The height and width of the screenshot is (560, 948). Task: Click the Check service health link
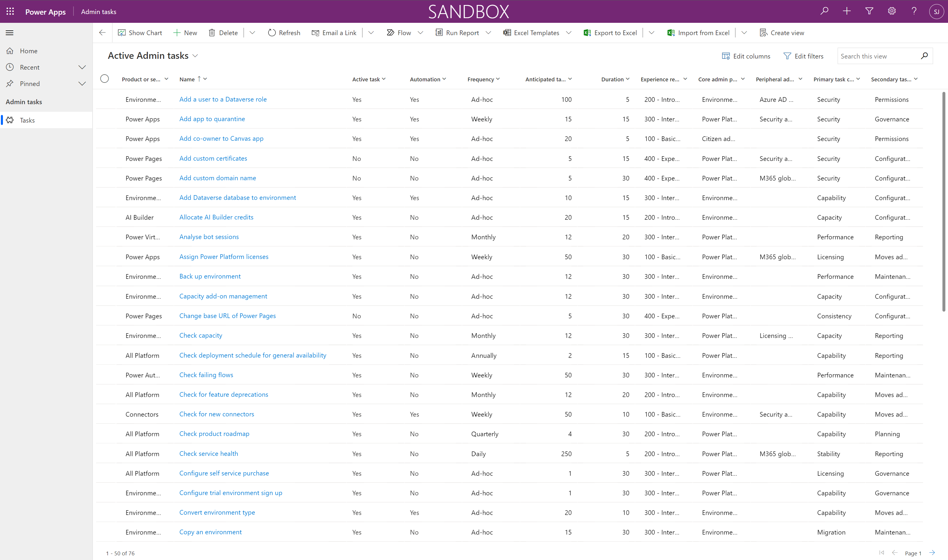point(208,453)
